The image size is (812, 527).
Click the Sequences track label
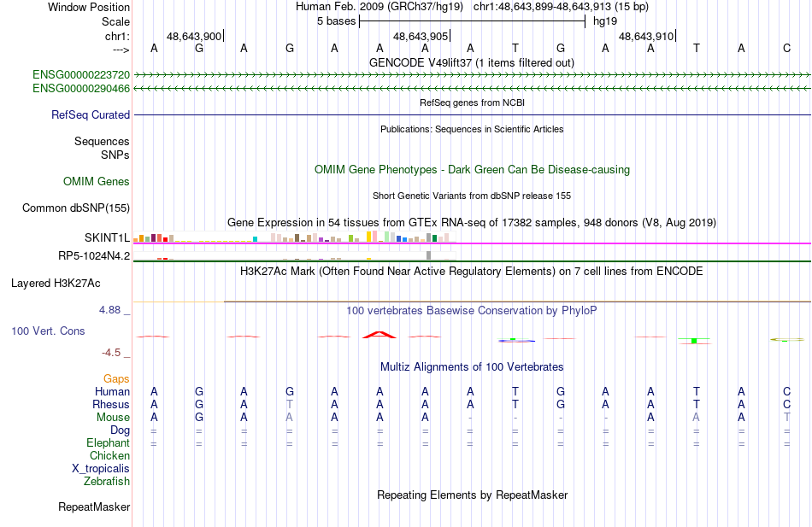pyautogui.click(x=102, y=141)
